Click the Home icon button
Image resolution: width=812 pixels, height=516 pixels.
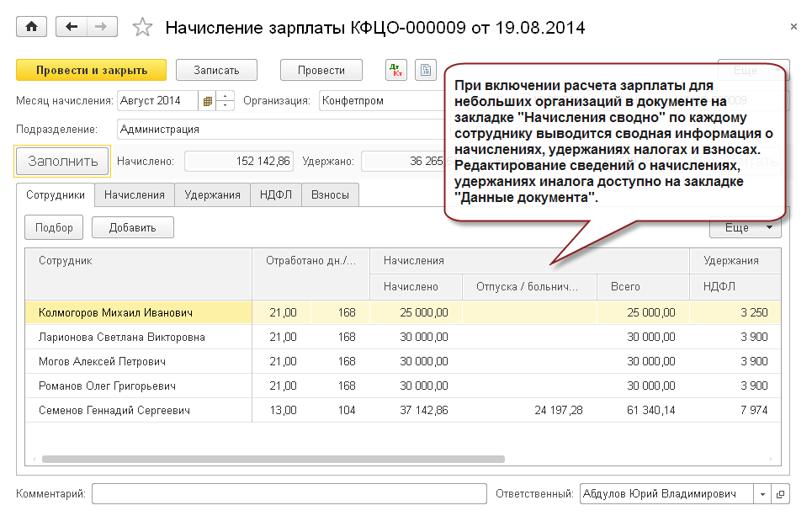click(32, 27)
